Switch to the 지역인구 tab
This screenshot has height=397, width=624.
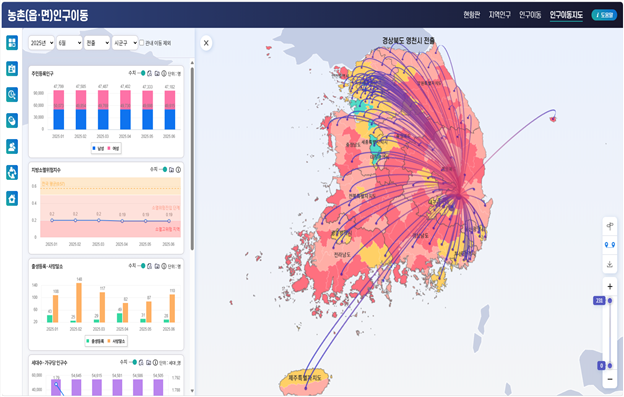(499, 15)
